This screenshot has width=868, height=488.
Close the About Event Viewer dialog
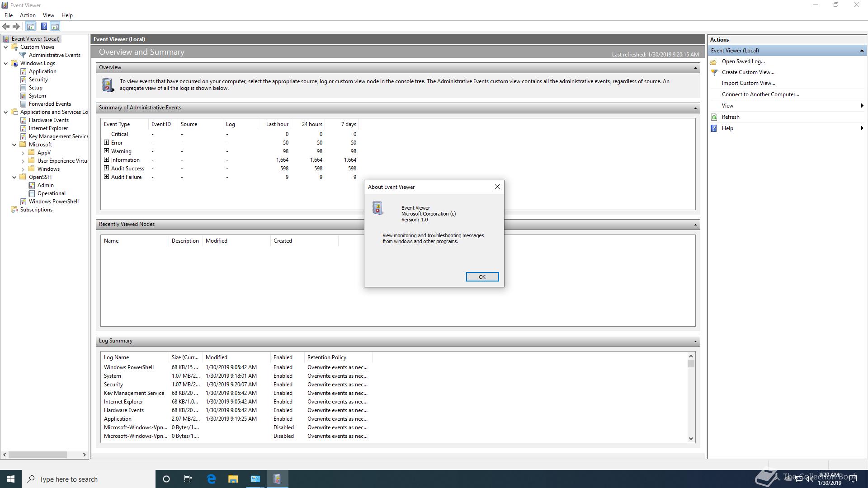497,187
